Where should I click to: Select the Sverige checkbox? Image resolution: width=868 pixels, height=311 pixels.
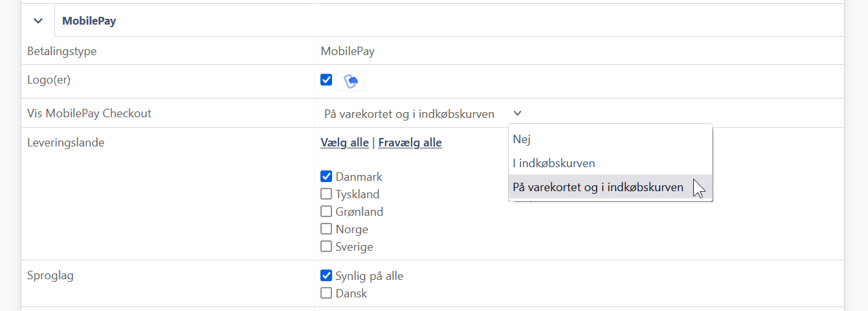coord(326,246)
